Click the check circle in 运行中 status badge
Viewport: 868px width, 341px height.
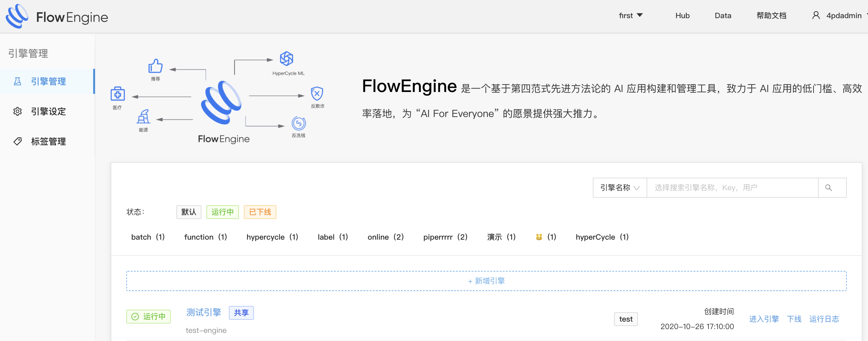coord(135,316)
